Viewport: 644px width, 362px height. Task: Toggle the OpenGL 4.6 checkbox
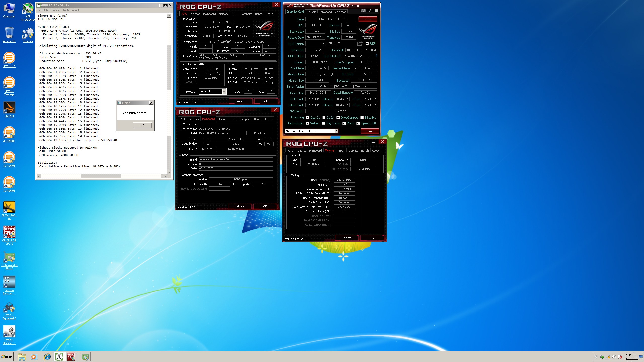(x=358, y=123)
